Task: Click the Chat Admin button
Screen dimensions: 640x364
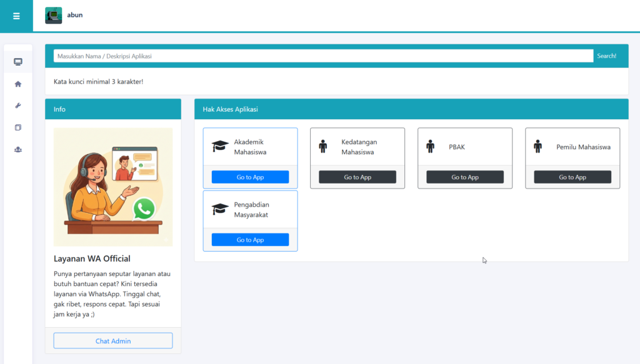Action: tap(113, 341)
